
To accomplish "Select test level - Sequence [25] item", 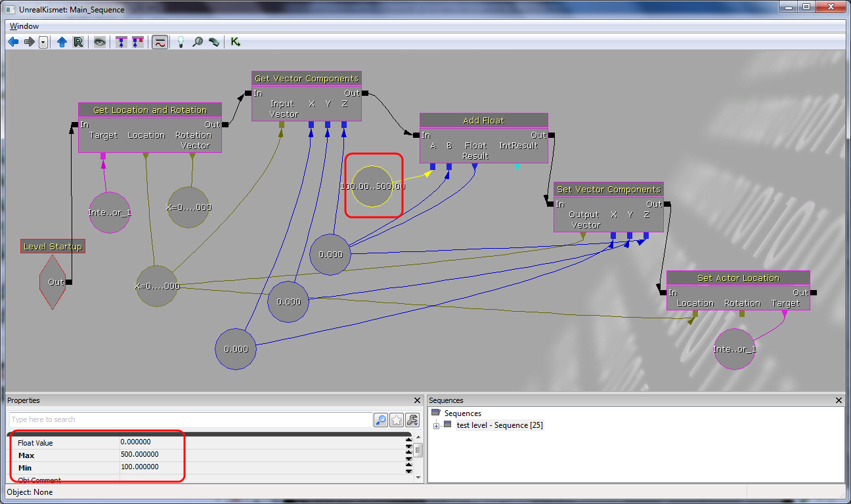I will click(x=500, y=425).
